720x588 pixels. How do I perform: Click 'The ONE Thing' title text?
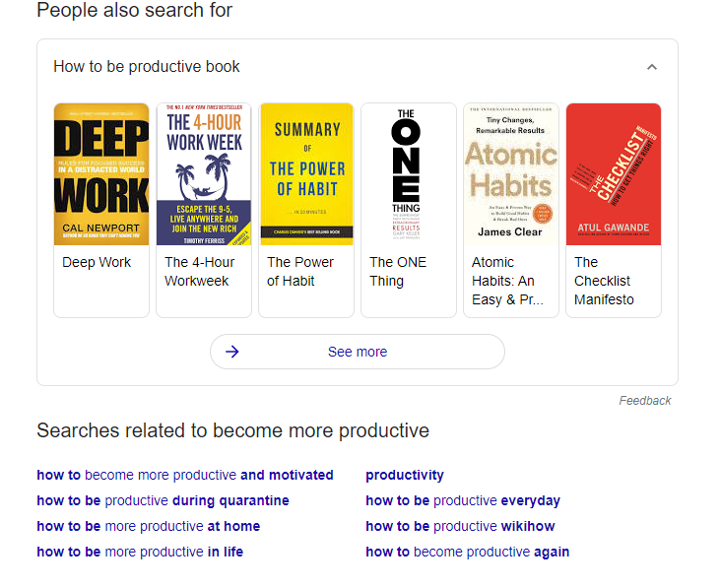tap(398, 271)
